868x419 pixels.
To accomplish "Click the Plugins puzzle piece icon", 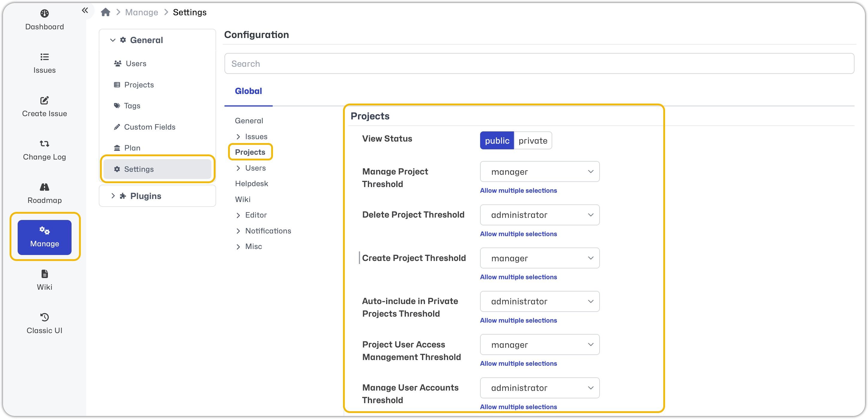I will tap(123, 196).
